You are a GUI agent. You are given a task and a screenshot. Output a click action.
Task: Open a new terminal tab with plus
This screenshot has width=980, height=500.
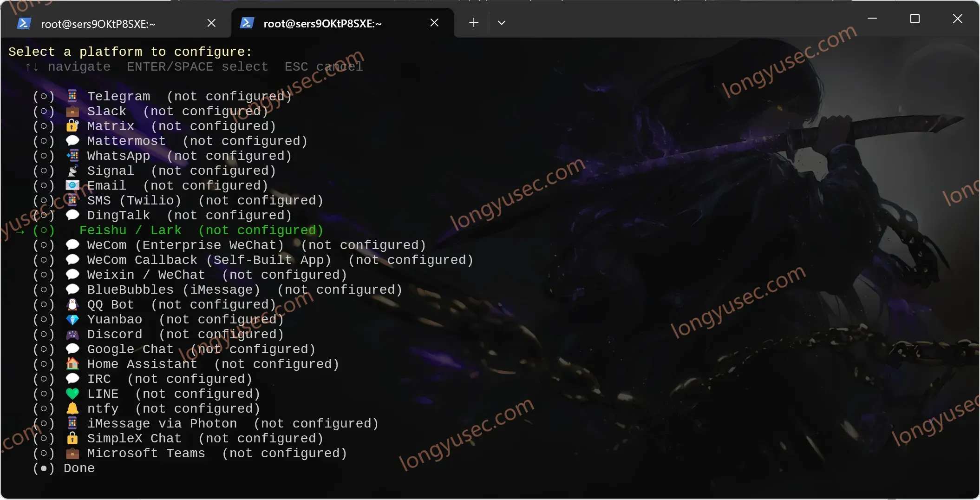(x=474, y=22)
